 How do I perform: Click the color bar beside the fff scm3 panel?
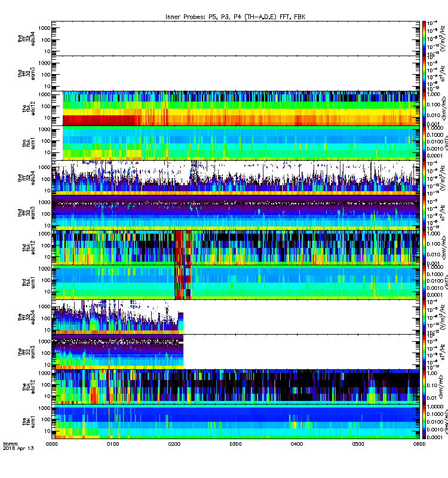(424, 352)
